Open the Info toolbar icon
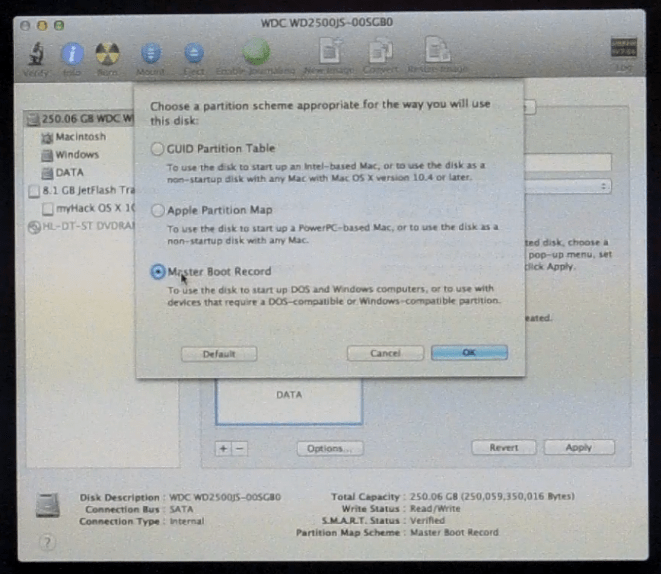Viewport: 661px width, 574px height. tap(72, 54)
